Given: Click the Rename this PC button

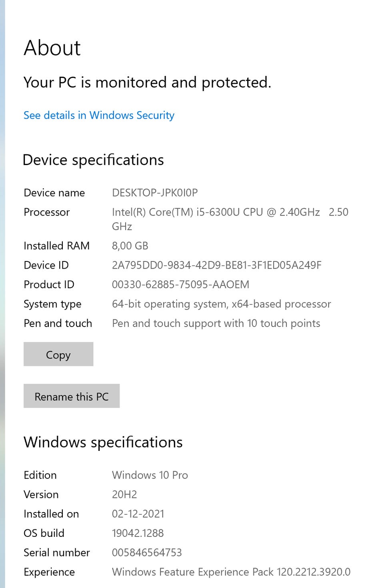Looking at the screenshot, I should click(x=72, y=396).
